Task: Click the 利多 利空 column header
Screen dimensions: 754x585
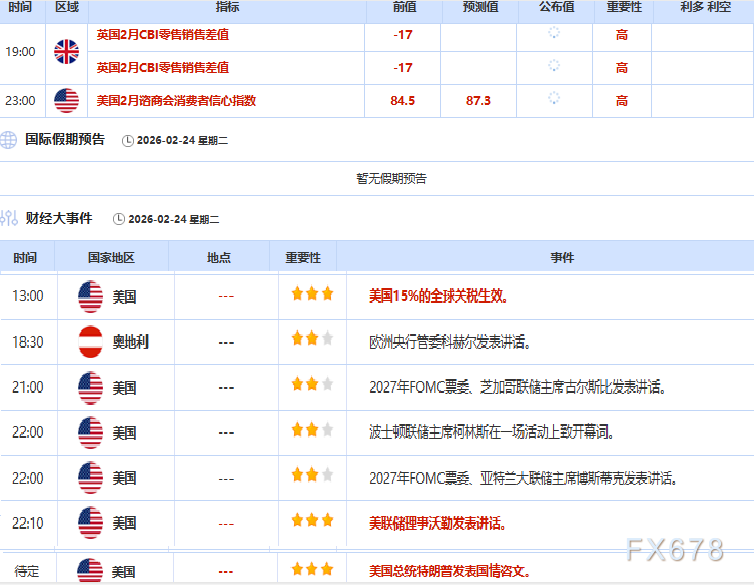Action: [x=706, y=7]
